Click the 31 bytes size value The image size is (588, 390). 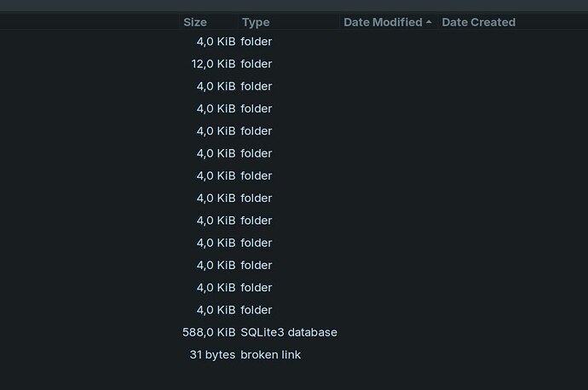pyautogui.click(x=213, y=355)
